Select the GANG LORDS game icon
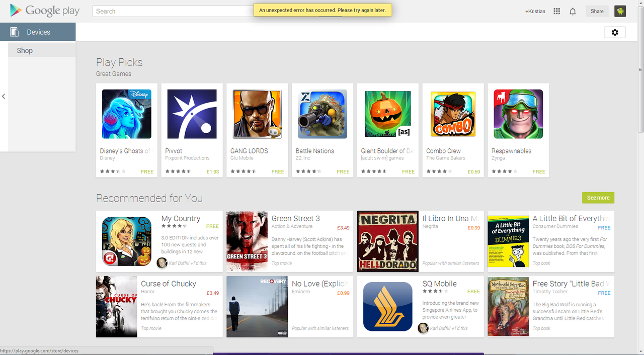644x355 pixels. click(x=257, y=114)
